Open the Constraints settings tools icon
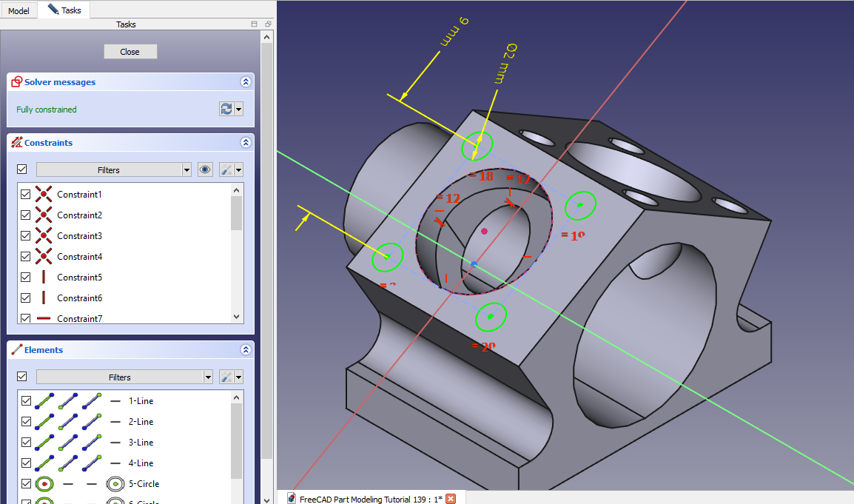The width and height of the screenshot is (854, 504). (226, 169)
